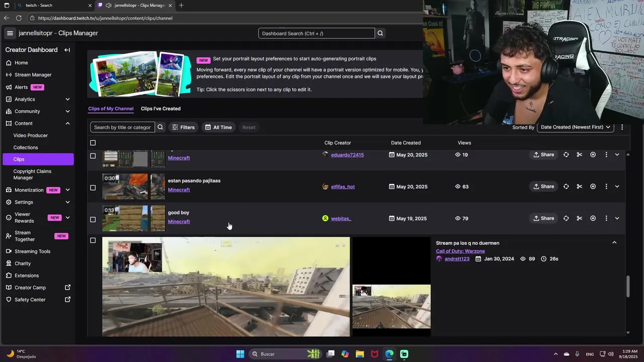Expand the Monetization sidebar section
This screenshot has width=644, height=362.
67,190
